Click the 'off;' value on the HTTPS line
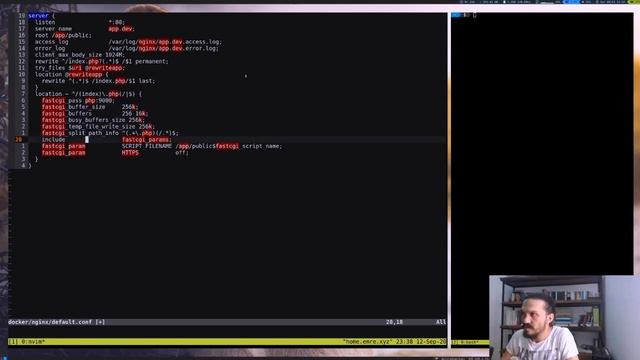640x360 pixels. 182,153
